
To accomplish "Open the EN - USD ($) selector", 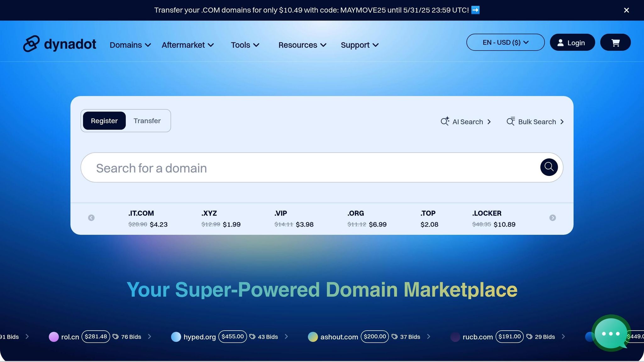I will tap(506, 42).
